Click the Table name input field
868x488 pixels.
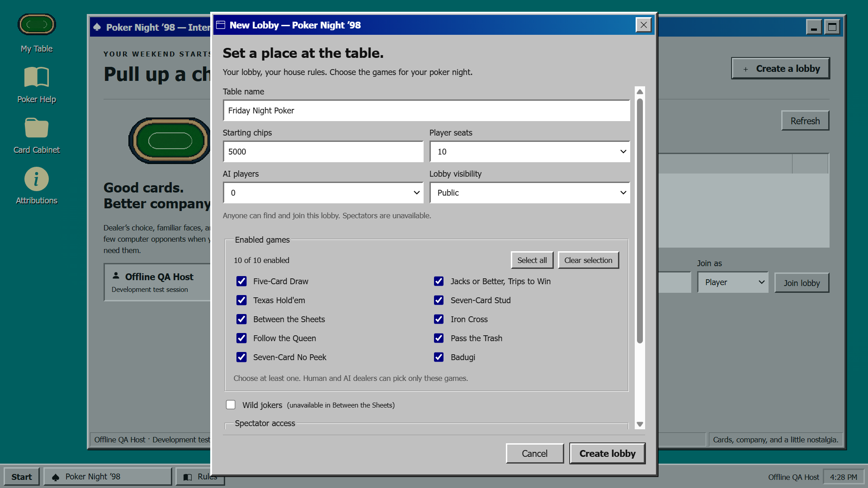click(x=426, y=111)
